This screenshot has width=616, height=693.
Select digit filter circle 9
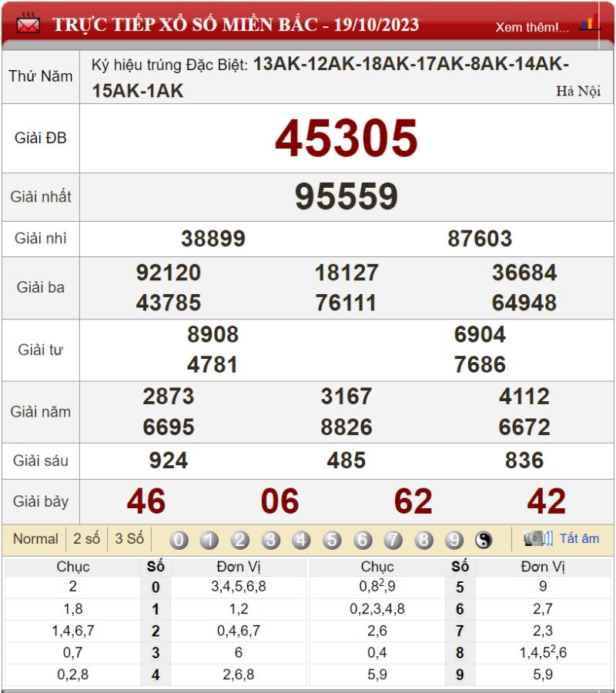454,540
